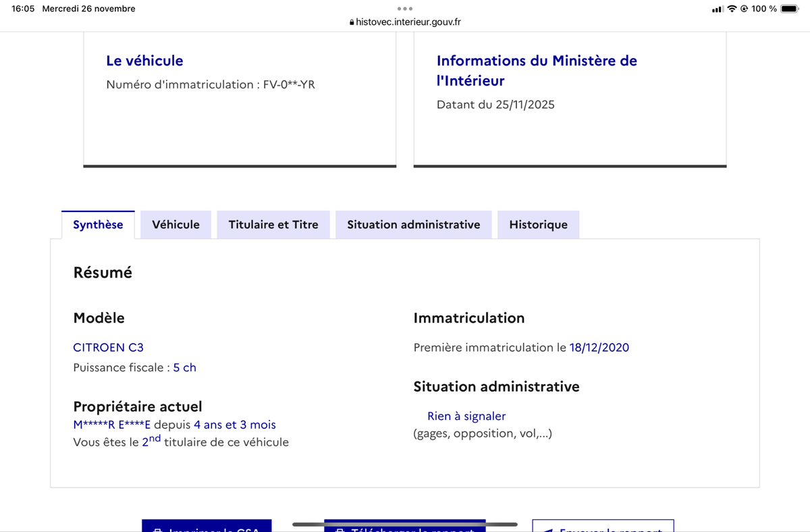Tap the cellular signal bars icon
810x532 pixels.
pos(718,9)
